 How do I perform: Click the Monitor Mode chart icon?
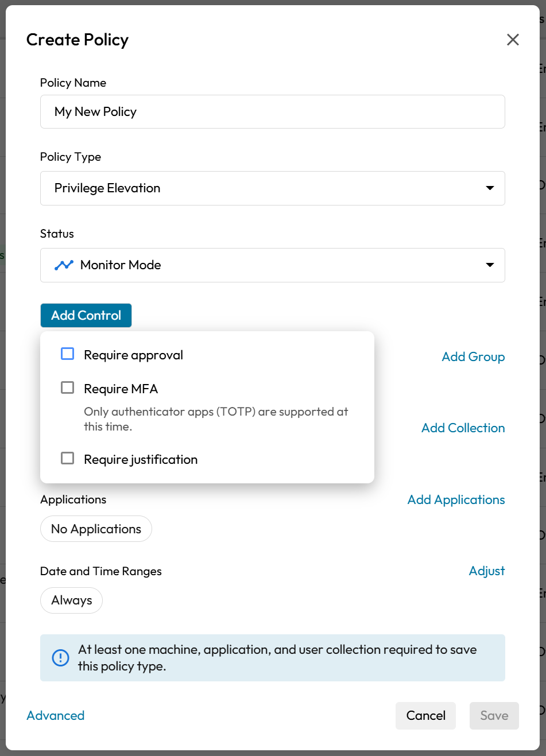64,265
